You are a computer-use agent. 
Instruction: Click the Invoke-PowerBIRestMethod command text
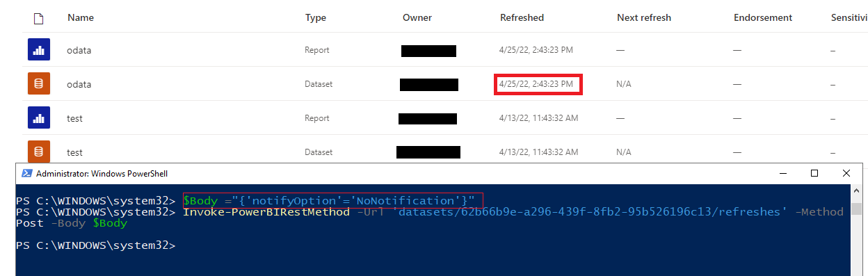(266, 212)
